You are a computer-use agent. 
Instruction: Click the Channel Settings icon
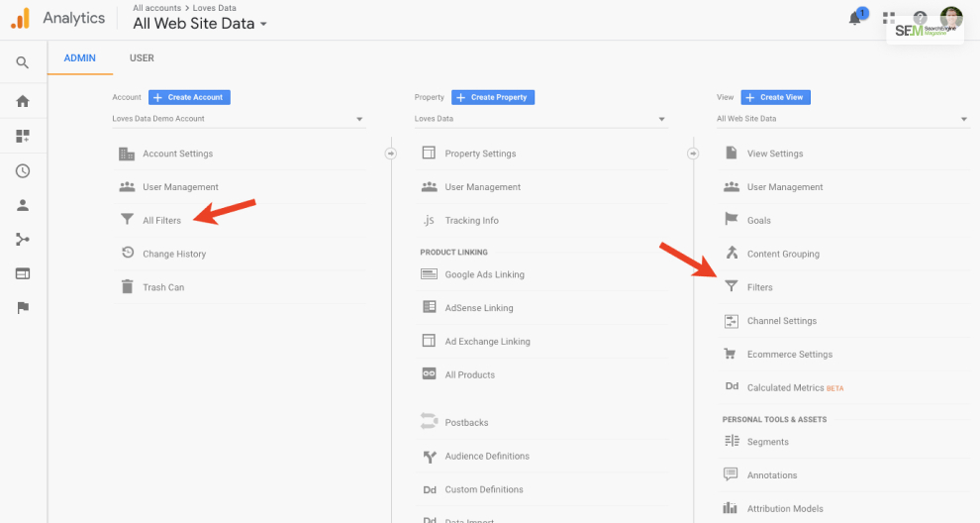click(732, 321)
